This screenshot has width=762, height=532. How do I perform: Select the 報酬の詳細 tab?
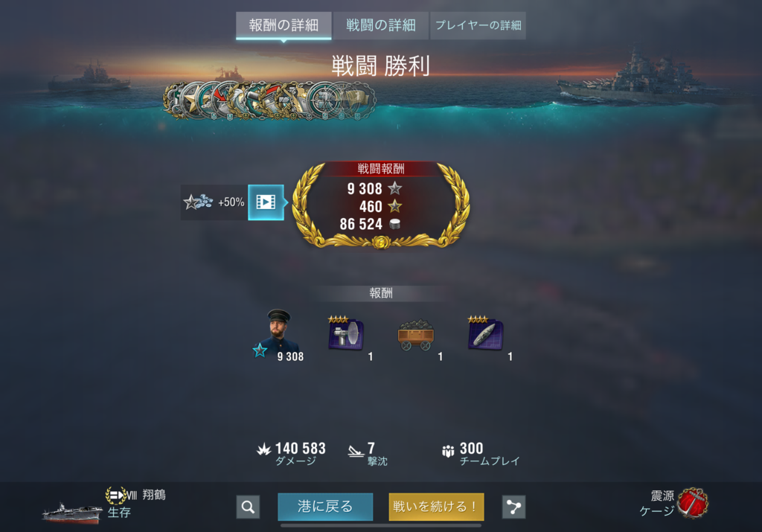click(x=284, y=25)
